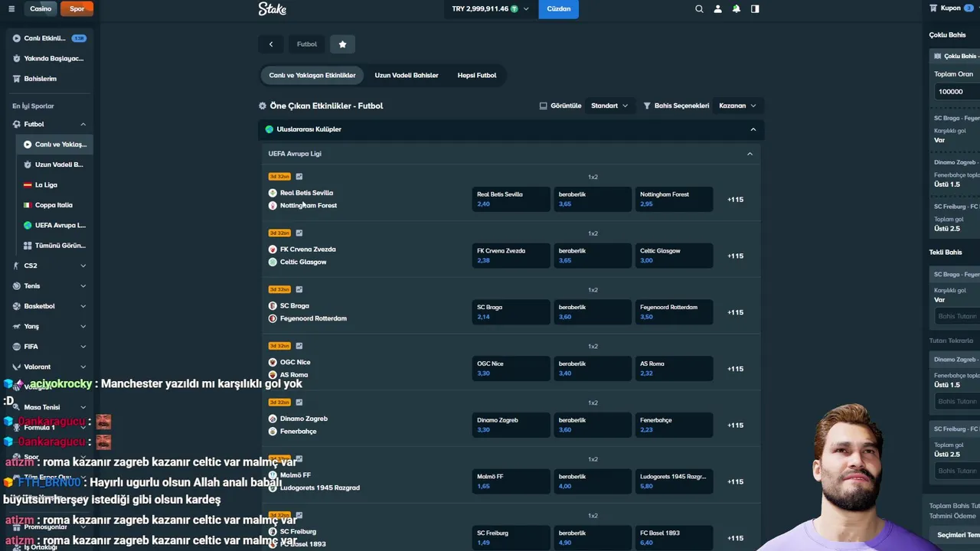Open Coppa Italia in sidebar
Viewport: 980px width, 551px height.
pos(54,205)
